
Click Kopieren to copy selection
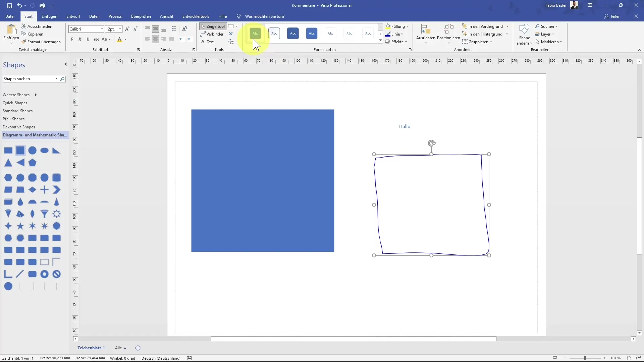click(32, 34)
